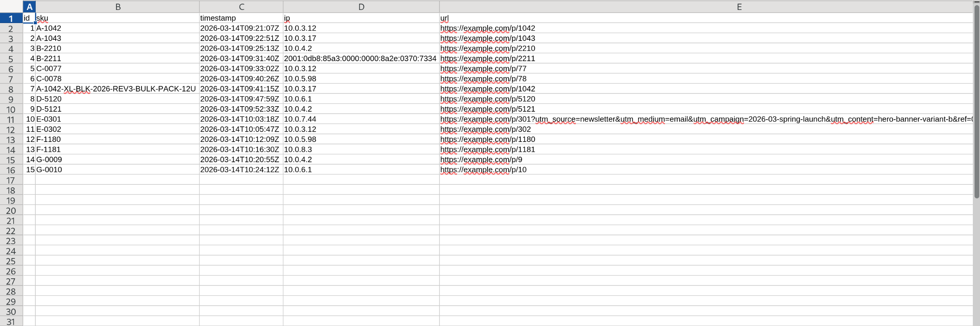Select column C header

(241, 7)
